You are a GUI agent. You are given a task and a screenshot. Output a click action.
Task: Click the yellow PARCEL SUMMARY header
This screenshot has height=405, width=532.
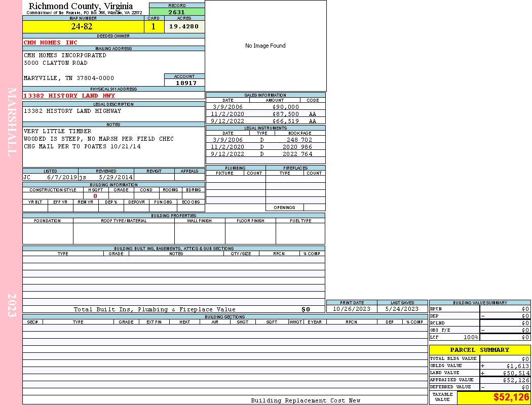(479, 350)
